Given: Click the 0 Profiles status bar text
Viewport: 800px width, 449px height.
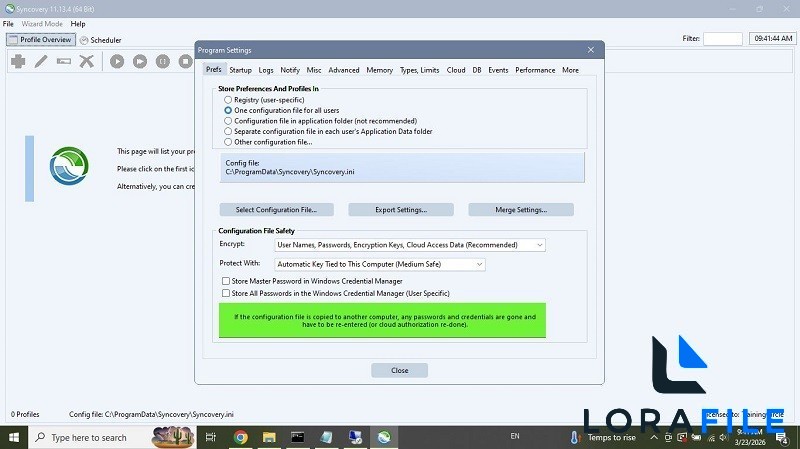Looking at the screenshot, I should point(25,414).
